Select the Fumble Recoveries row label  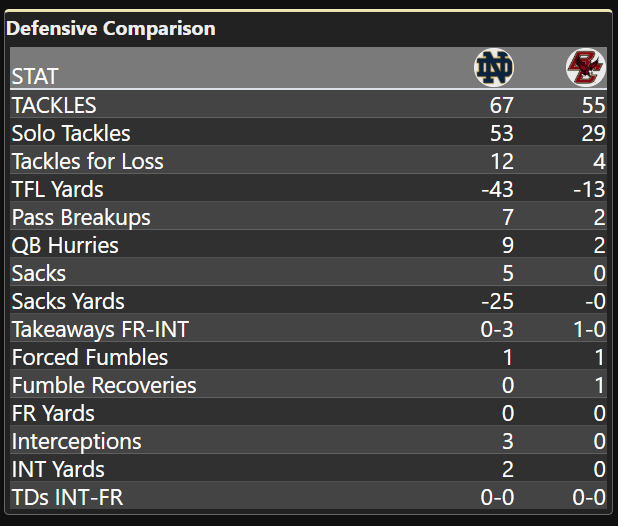pos(104,385)
